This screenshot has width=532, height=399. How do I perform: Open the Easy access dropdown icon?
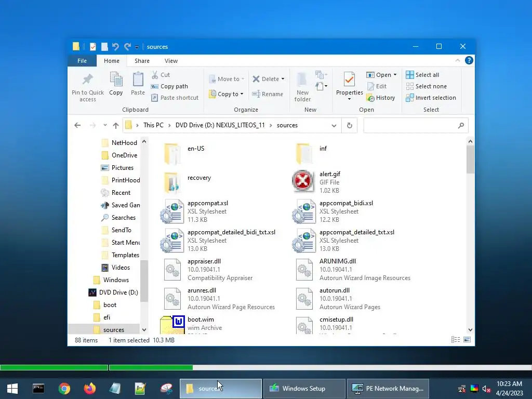click(321, 86)
